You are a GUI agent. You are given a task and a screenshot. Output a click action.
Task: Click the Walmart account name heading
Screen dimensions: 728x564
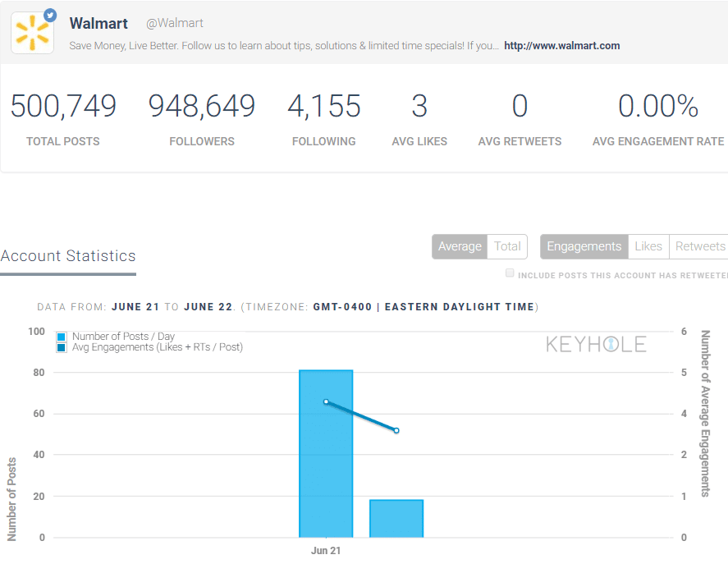point(98,23)
